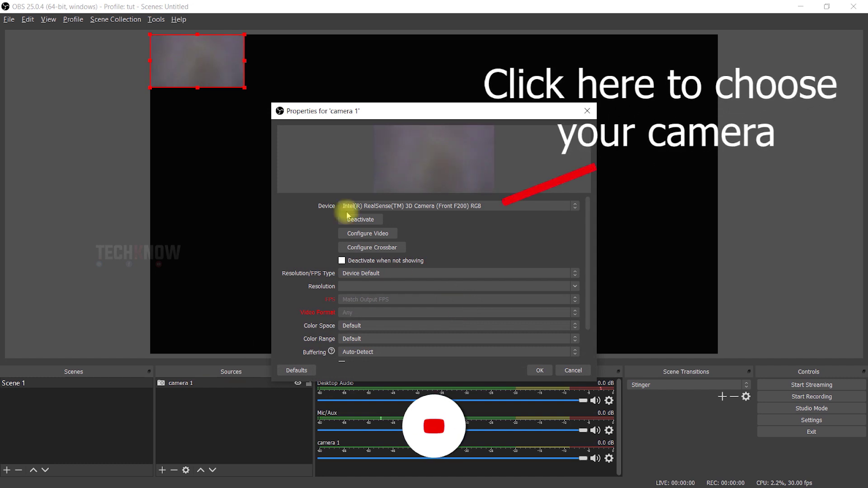The image size is (868, 488).
Task: Open transition properties gear icon
Action: point(746,396)
